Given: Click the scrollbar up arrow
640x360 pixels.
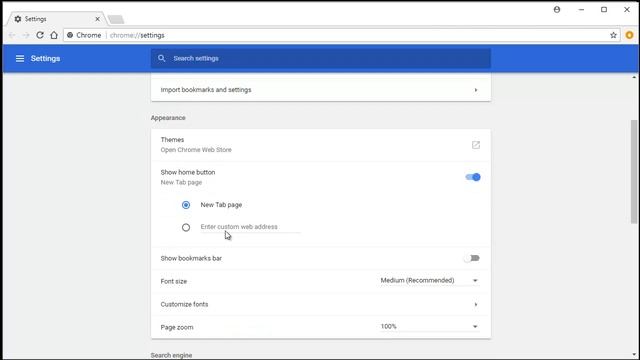Looking at the screenshot, I should pyautogui.click(x=633, y=77).
